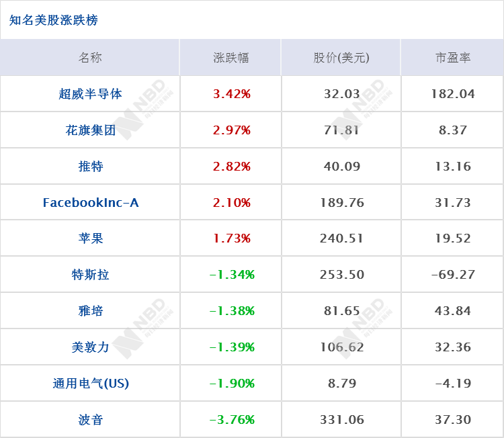Click the 182.04 P/E ratio cell
This screenshot has width=504, height=438.
pyautogui.click(x=453, y=94)
